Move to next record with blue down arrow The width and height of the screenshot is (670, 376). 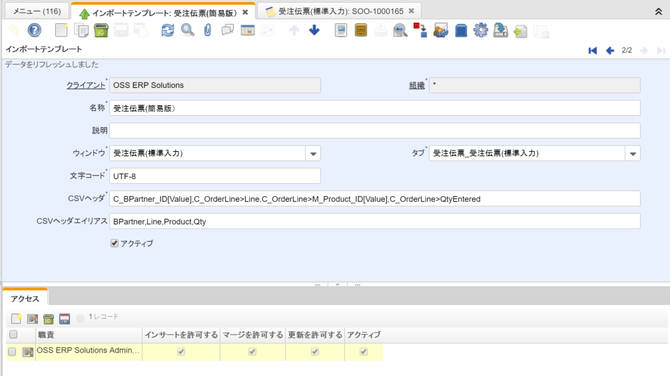point(314,30)
